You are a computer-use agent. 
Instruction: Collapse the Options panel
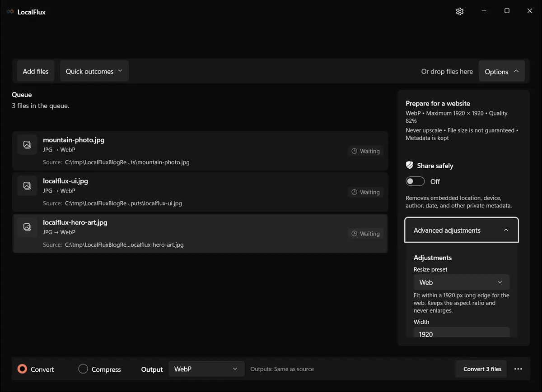[x=502, y=71]
